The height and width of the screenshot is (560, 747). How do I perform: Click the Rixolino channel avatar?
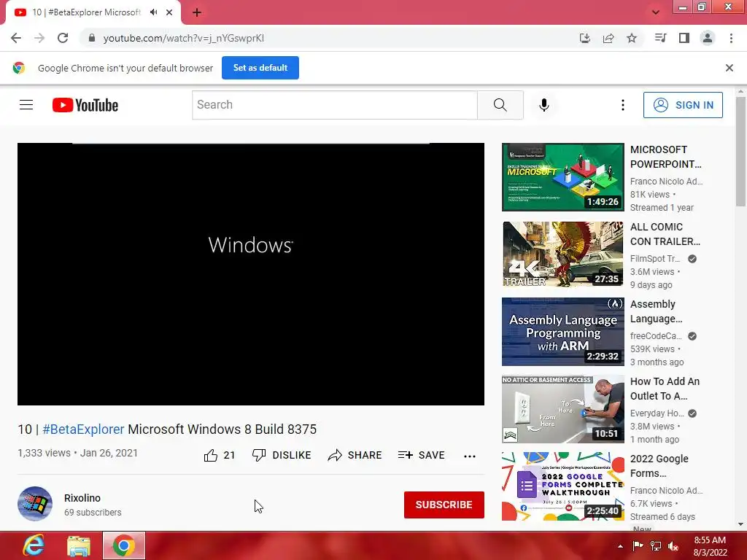(35, 504)
